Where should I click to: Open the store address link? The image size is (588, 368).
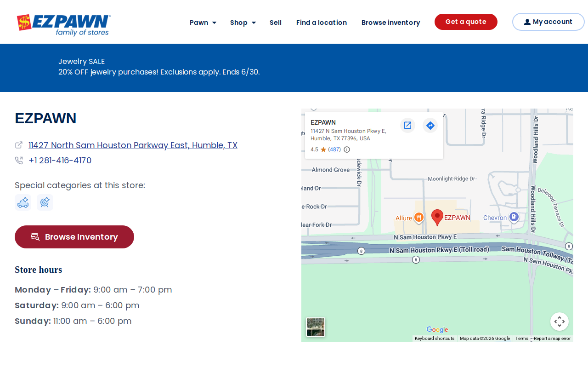[133, 145]
